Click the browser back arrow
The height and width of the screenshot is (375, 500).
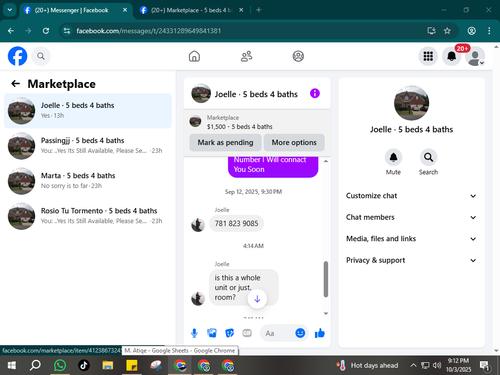(11, 31)
